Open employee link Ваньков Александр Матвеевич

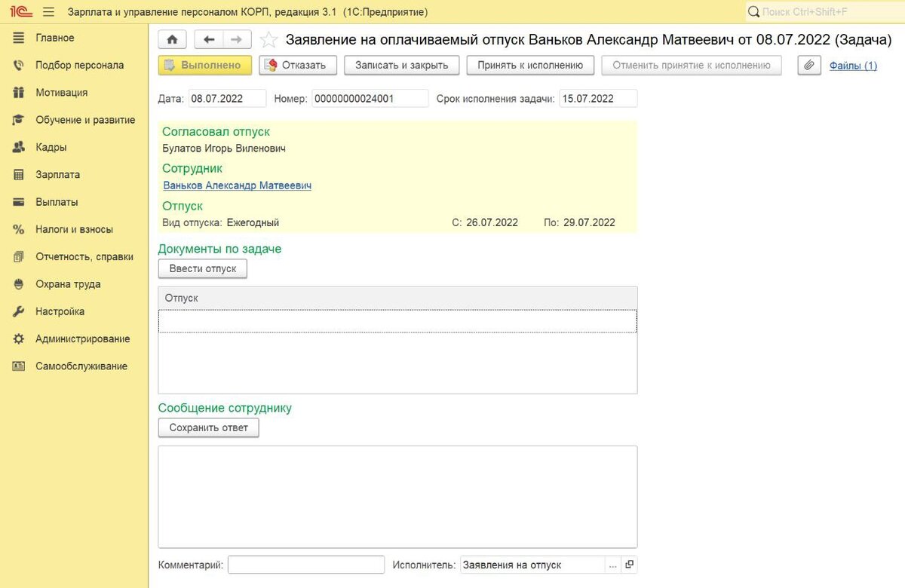pyautogui.click(x=237, y=185)
